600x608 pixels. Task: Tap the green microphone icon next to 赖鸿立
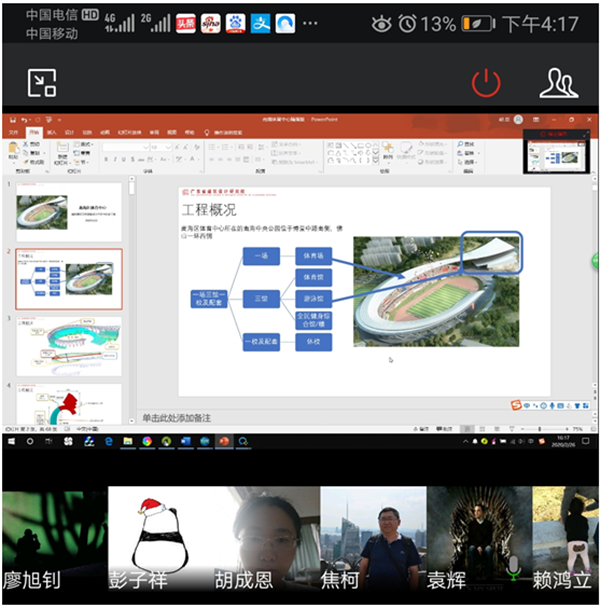point(514,568)
